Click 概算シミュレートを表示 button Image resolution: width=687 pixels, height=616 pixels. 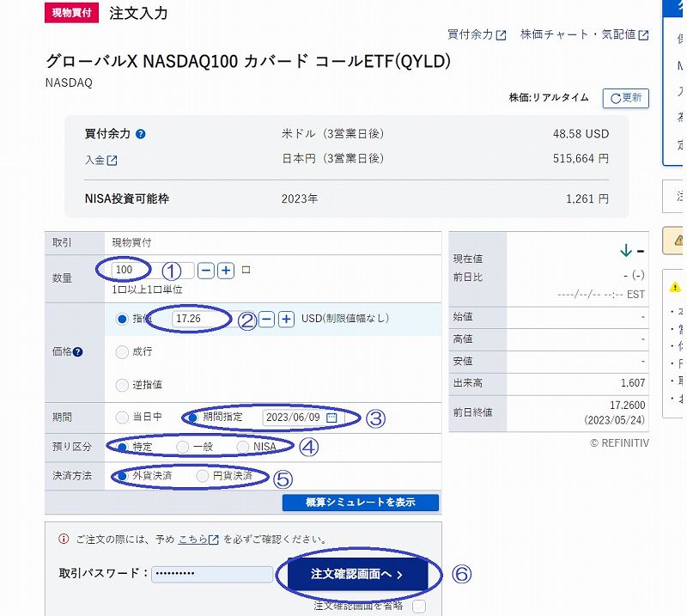[x=360, y=503]
